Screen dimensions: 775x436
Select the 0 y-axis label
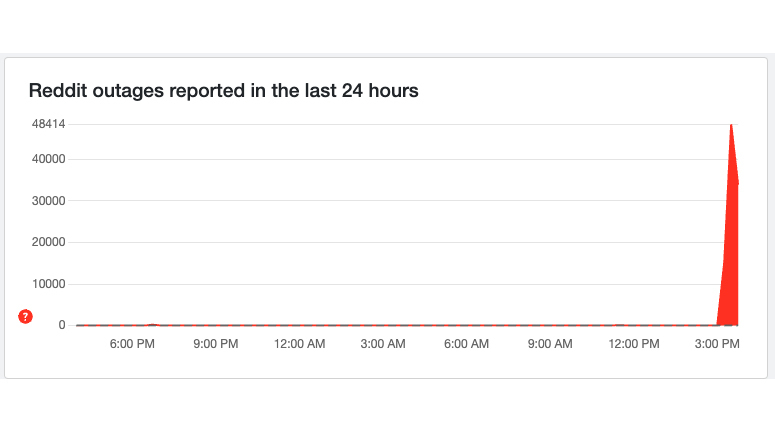(62, 325)
